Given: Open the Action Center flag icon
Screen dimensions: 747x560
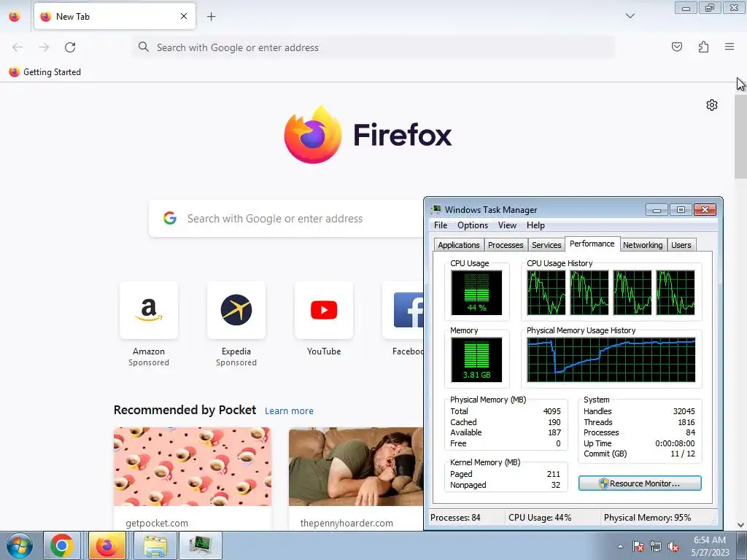Looking at the screenshot, I should 638,546.
